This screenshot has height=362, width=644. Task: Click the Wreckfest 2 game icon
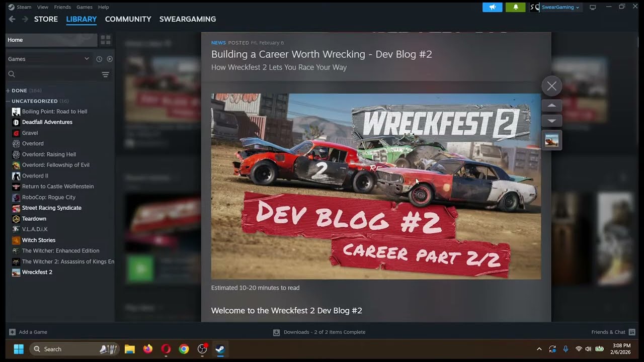(16, 272)
